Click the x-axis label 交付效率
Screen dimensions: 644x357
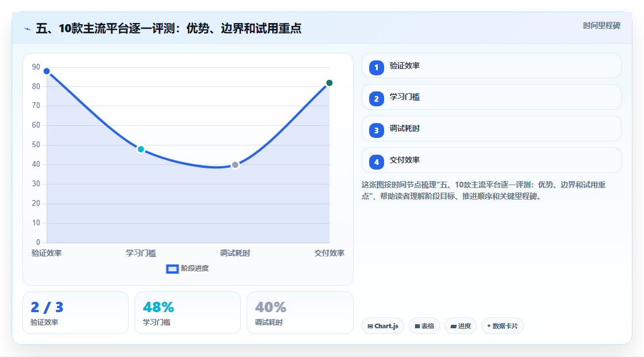coord(329,253)
